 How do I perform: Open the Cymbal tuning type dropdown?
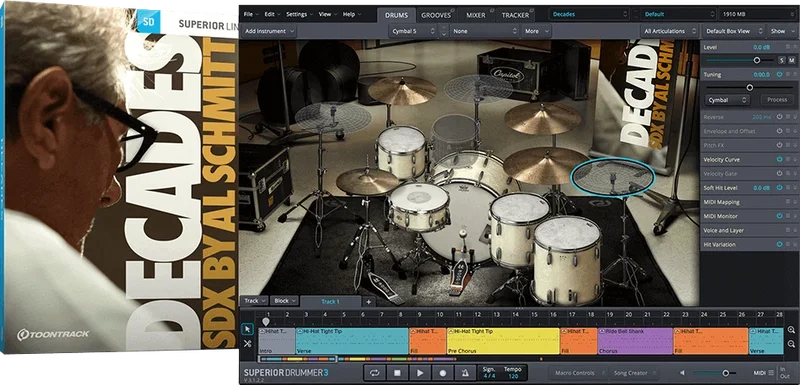pos(727,100)
